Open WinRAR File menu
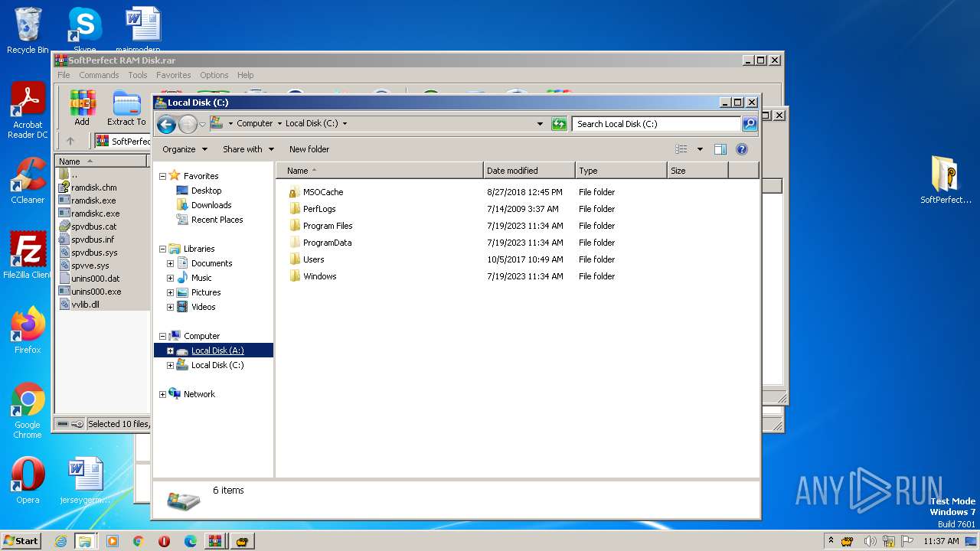 pos(64,75)
